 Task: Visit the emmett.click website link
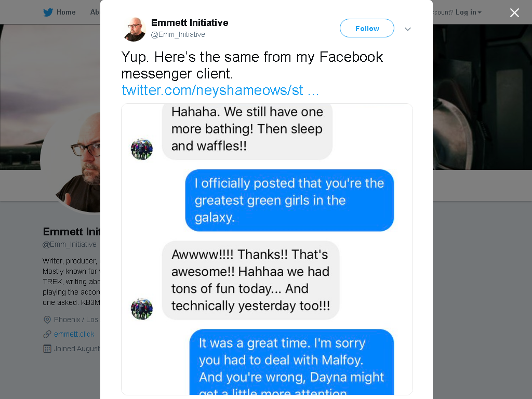tap(74, 334)
